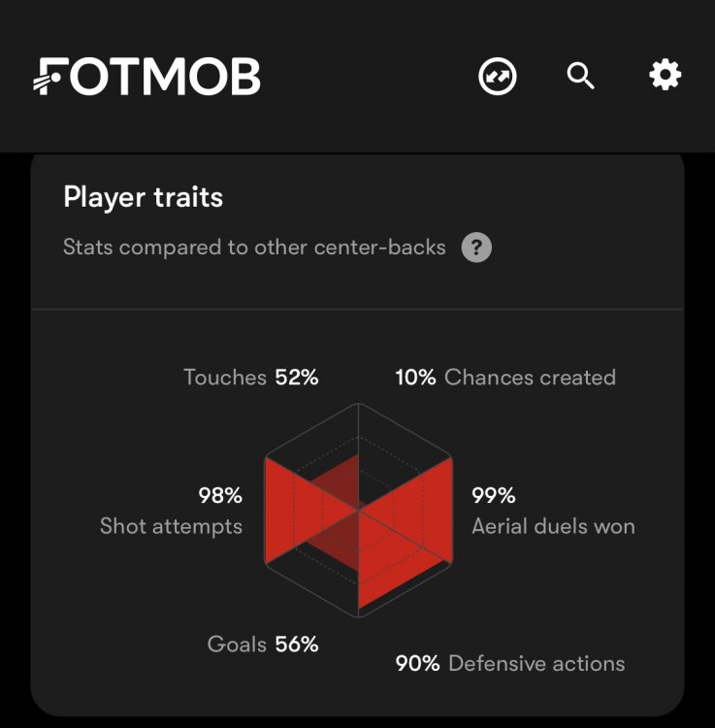Open the transfers/trending circular icon
Image resolution: width=715 pixels, height=728 pixels.
click(x=498, y=76)
